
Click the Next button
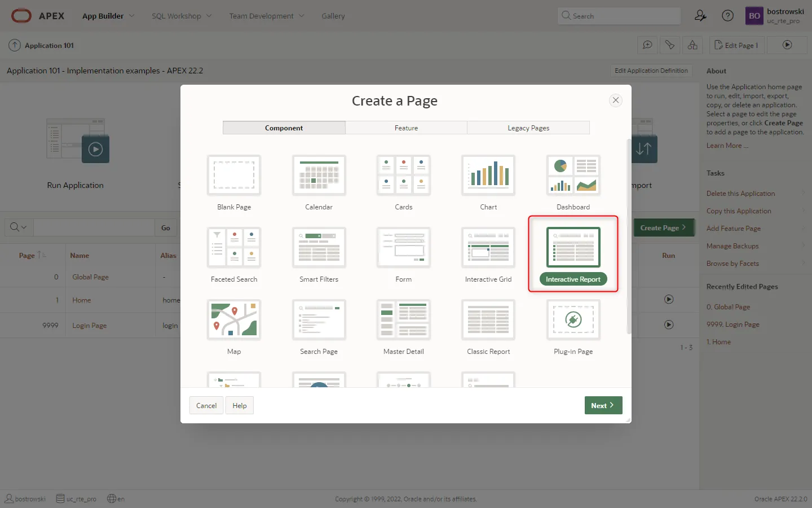point(603,405)
